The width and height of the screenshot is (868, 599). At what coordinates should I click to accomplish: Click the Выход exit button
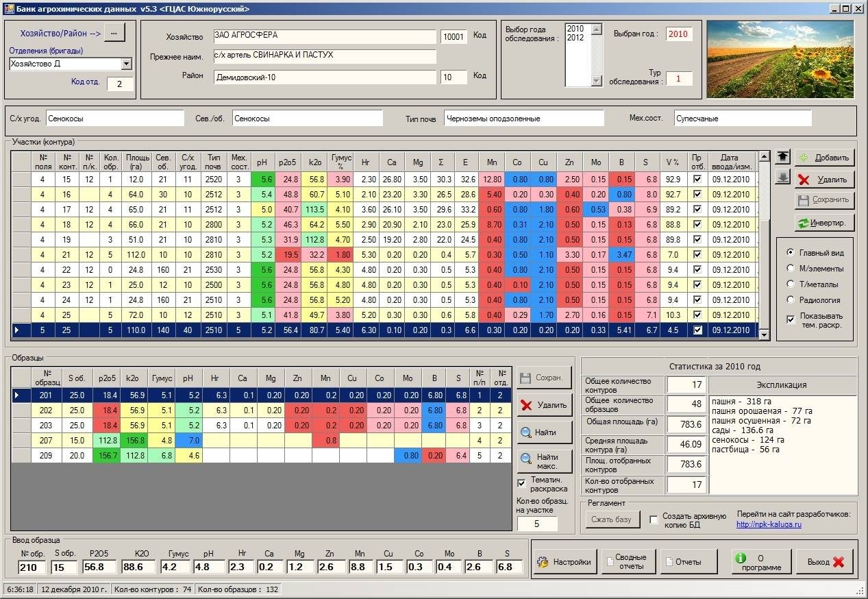(825, 562)
